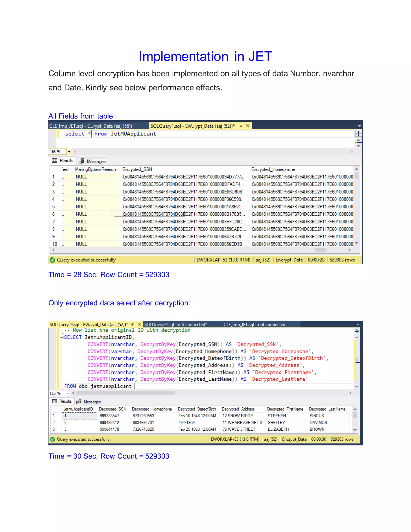Click the Messages icon in lower pane

point(79,402)
